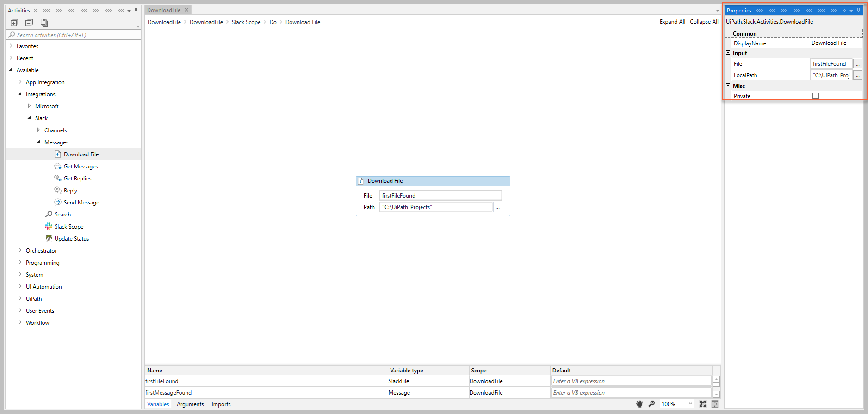868x414 pixels.
Task: Click the zoom magnifier icon in designer
Action: pos(651,404)
